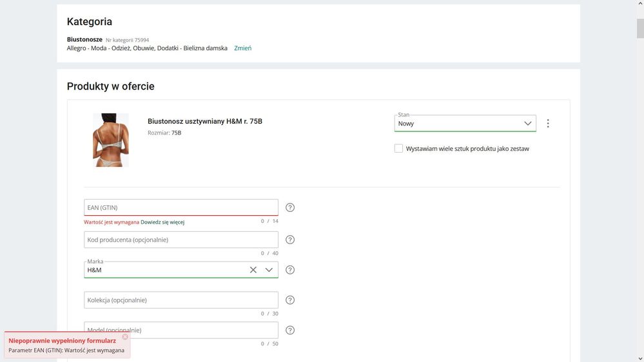Click the Kategoria heading
Viewport: 644px width, 362px height.
click(90, 21)
